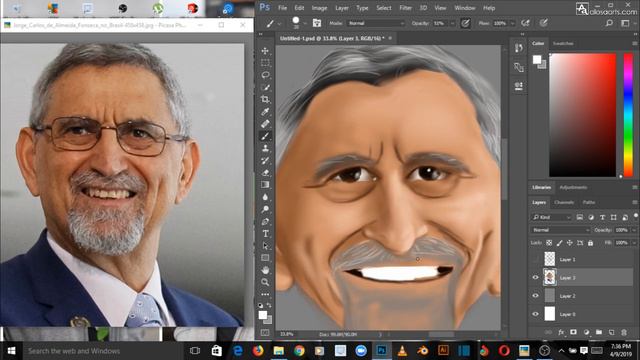This screenshot has height=360, width=640.
Task: Select the Eraser tool
Action: click(265, 173)
